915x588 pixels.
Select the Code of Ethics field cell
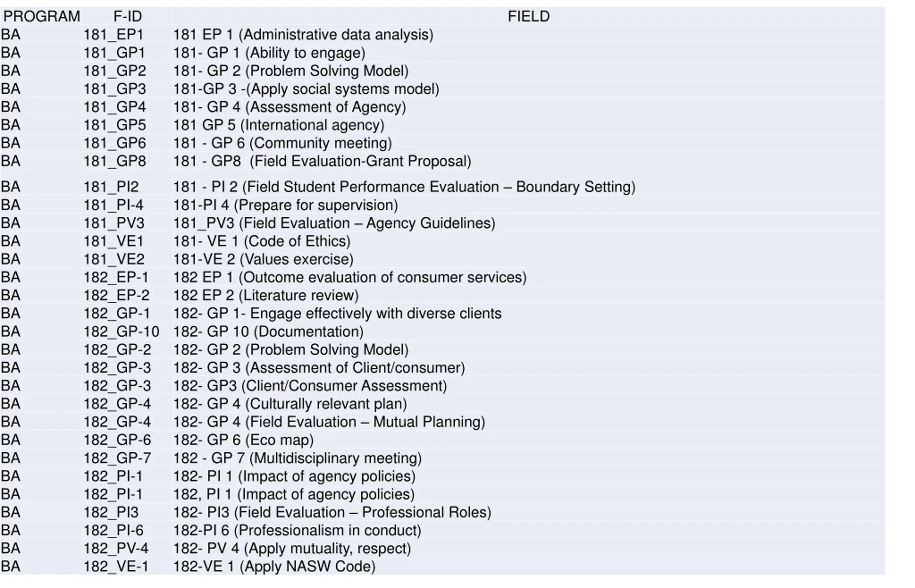[262, 241]
